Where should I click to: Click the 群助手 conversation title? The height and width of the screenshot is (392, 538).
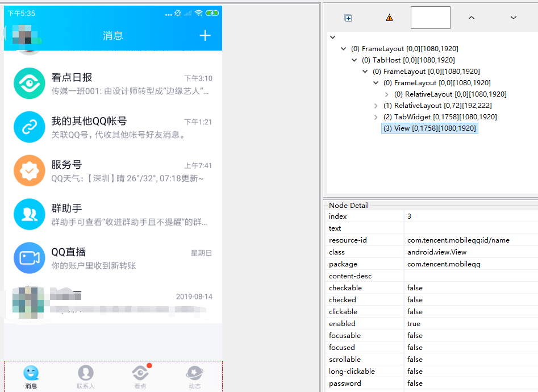[66, 208]
